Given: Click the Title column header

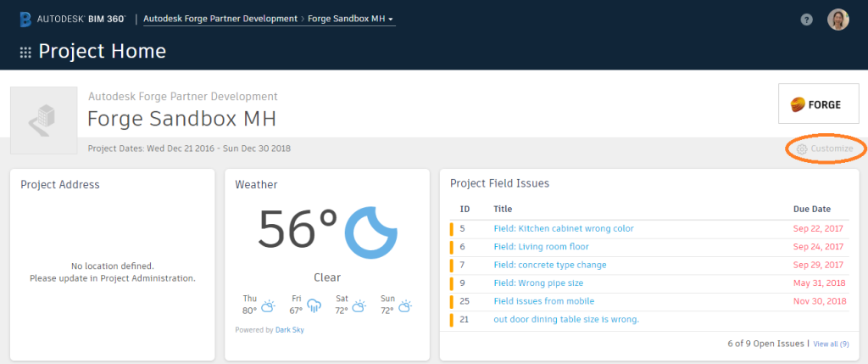Looking at the screenshot, I should pos(503,210).
